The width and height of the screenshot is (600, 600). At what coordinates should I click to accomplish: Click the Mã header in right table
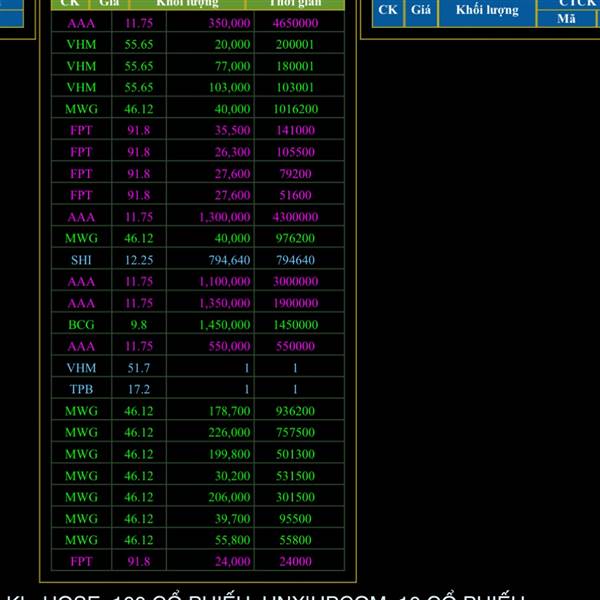tap(566, 18)
